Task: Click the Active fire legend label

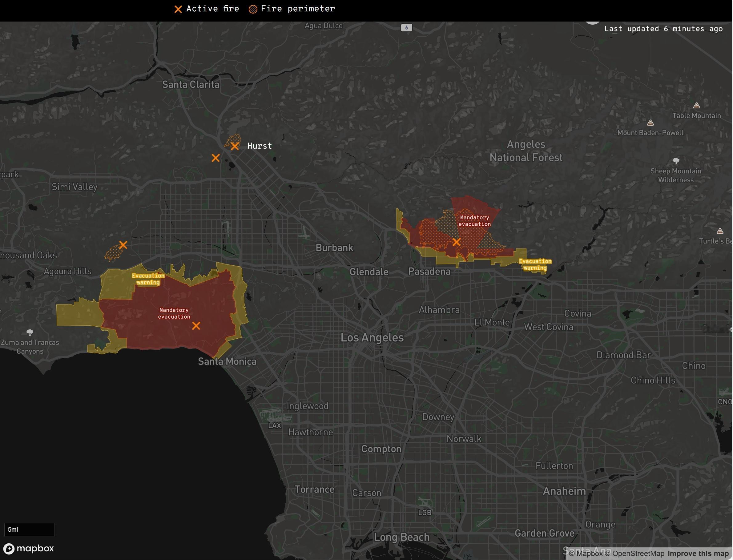Action: [213, 9]
